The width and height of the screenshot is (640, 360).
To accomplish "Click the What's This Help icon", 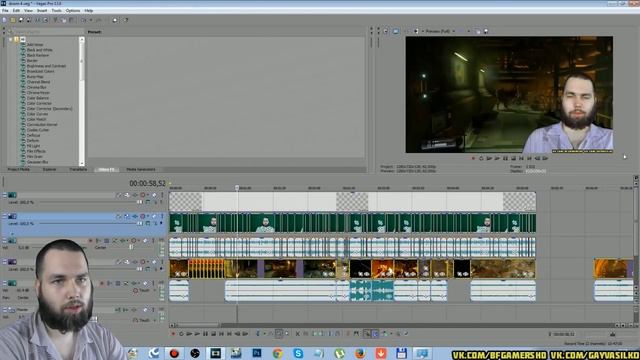I will [x=126, y=20].
